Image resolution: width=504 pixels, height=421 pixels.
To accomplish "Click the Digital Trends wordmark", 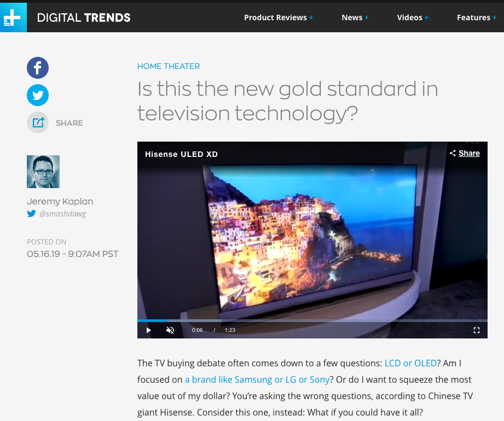I will coord(84,17).
